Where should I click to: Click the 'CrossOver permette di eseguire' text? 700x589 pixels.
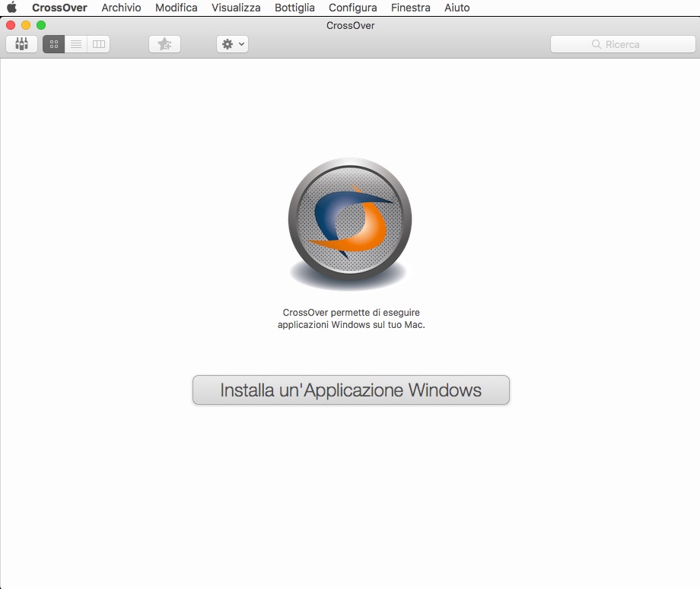tap(351, 313)
